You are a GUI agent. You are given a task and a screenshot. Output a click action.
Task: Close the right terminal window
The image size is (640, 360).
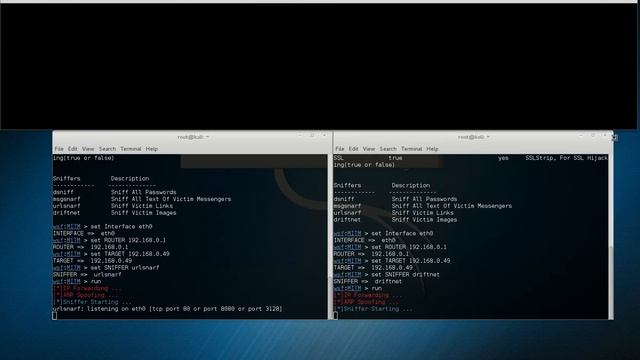click(x=605, y=136)
